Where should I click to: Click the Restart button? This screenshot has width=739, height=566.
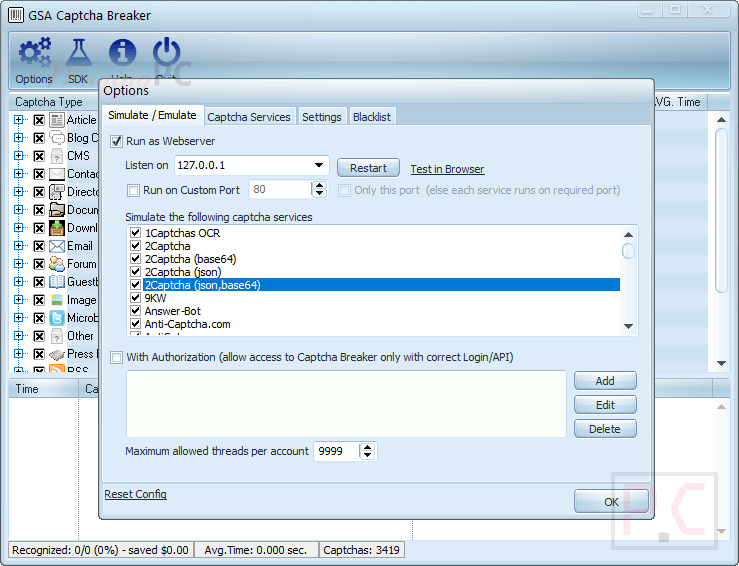tap(368, 168)
